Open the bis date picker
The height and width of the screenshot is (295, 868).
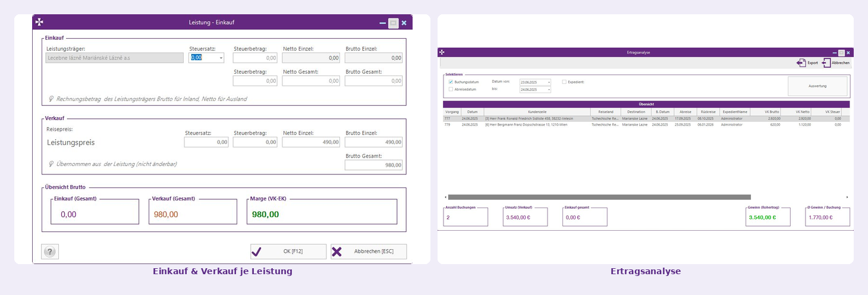coord(549,90)
